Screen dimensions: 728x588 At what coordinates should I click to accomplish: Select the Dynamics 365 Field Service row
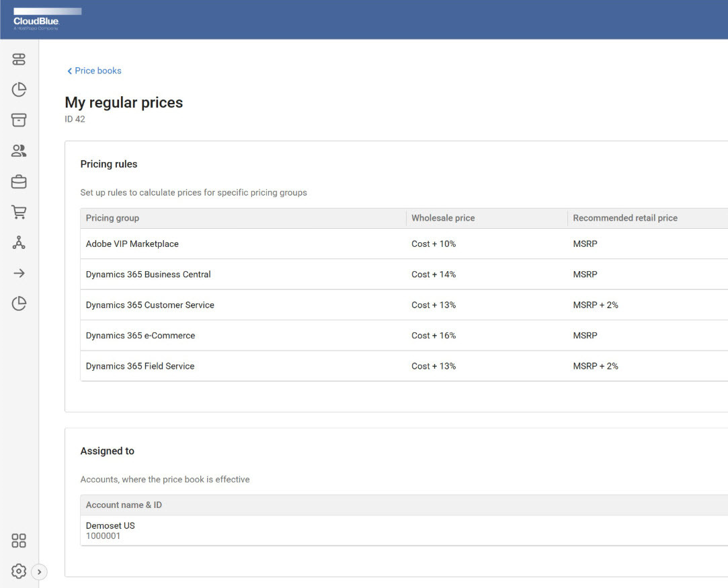tap(140, 366)
